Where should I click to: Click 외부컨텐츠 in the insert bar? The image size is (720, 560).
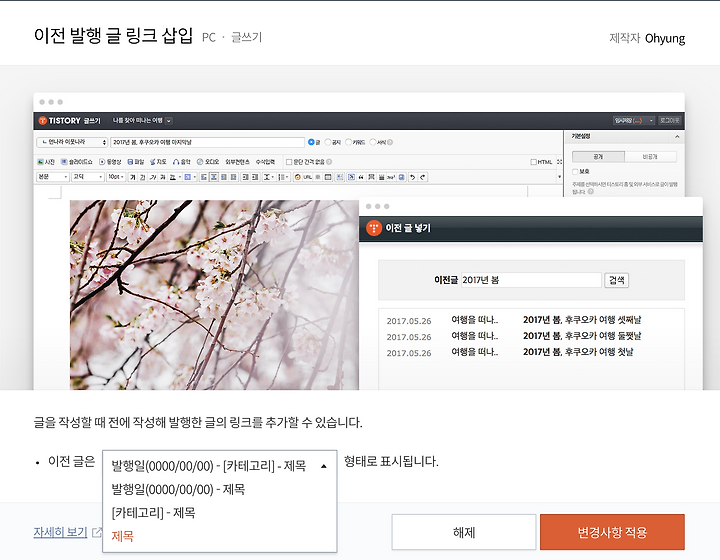pos(237,162)
